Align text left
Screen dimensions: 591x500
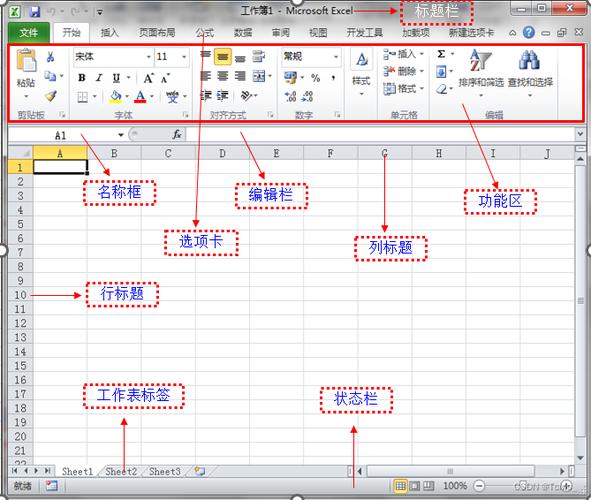205,76
